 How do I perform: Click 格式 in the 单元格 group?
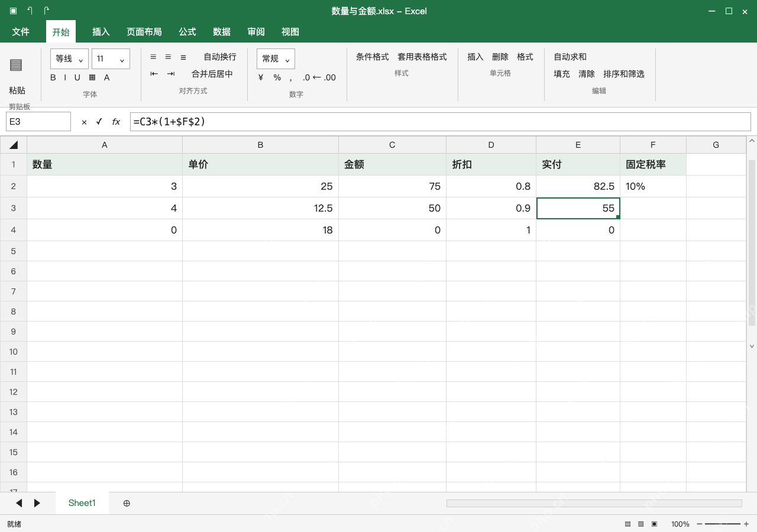(525, 57)
